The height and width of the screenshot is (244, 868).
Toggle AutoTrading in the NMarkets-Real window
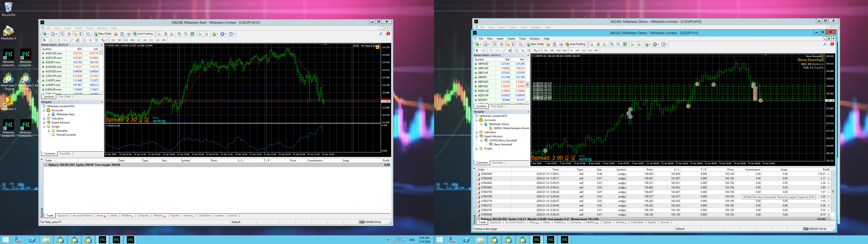pyautogui.click(x=143, y=34)
